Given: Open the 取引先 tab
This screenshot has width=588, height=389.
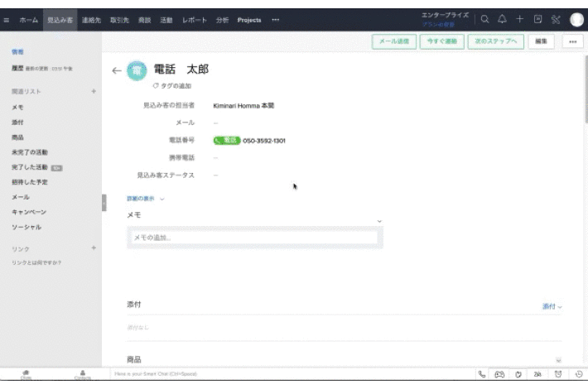Looking at the screenshot, I should tap(119, 20).
